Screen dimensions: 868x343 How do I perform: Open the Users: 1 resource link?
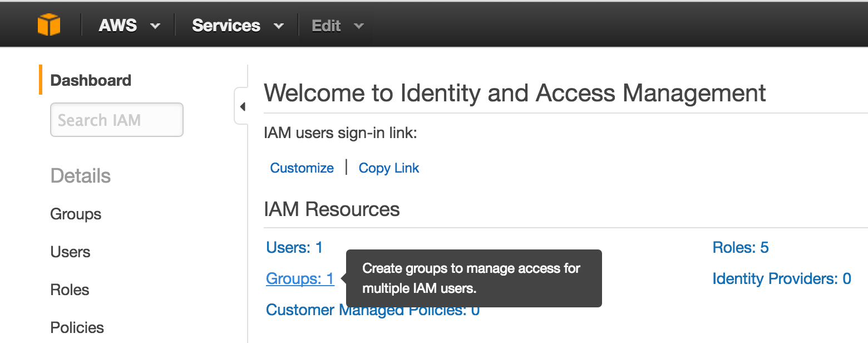(295, 247)
